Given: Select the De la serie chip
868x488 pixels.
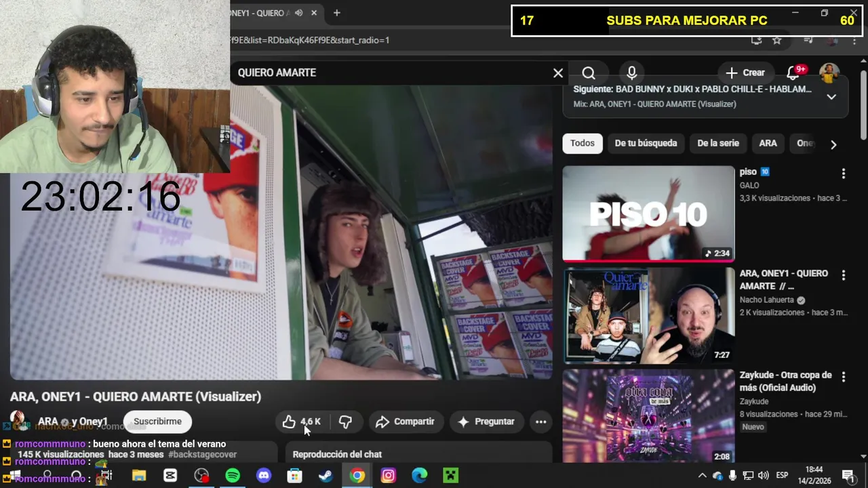Looking at the screenshot, I should coord(718,143).
